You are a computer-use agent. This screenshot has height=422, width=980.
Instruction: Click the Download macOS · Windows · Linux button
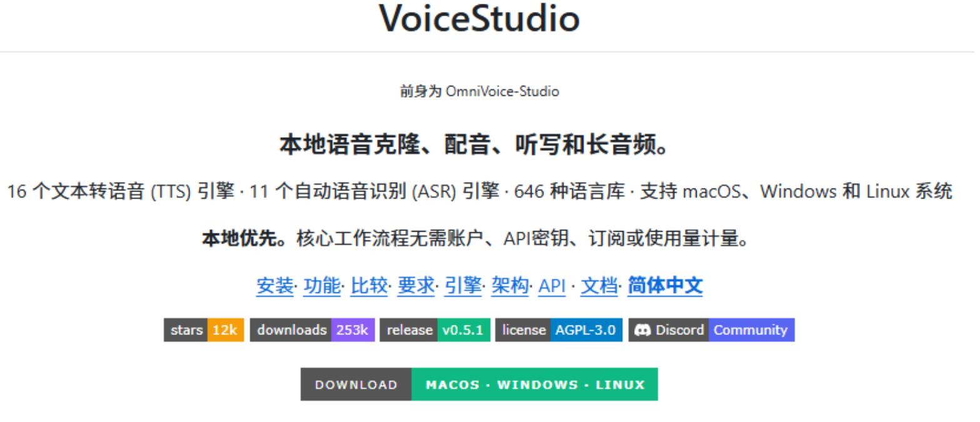click(479, 384)
